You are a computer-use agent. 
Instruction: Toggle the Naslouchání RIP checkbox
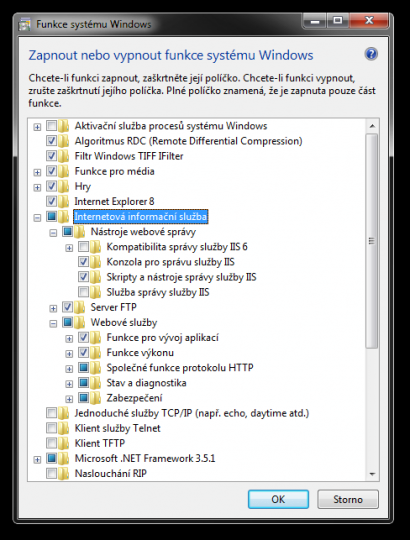52,474
